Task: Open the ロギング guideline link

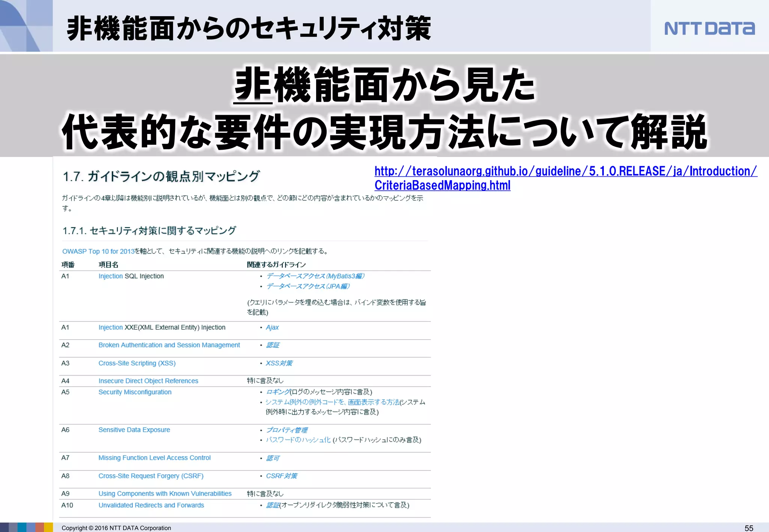Action: [x=278, y=392]
